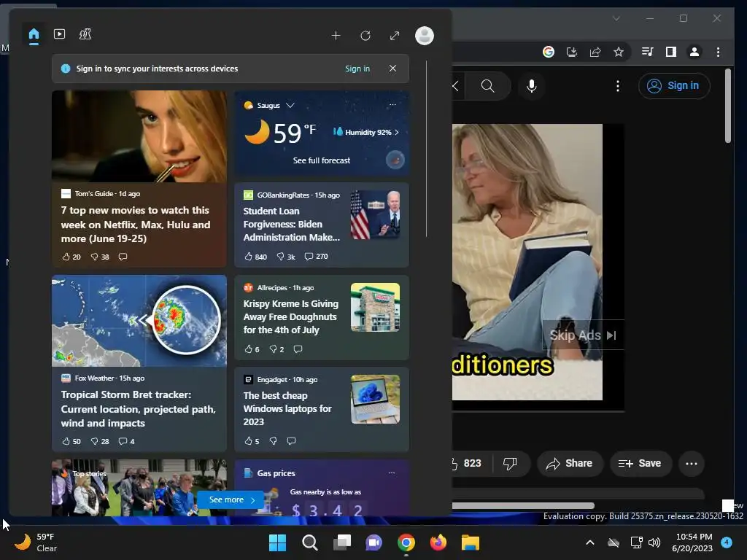
Task: Share this page from Chrome toolbar
Action: [x=595, y=52]
